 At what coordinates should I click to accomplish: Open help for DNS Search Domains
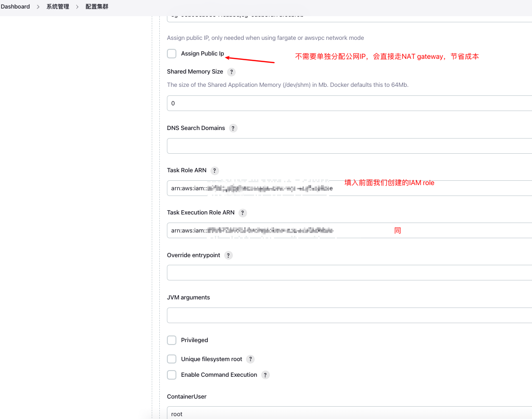point(233,128)
